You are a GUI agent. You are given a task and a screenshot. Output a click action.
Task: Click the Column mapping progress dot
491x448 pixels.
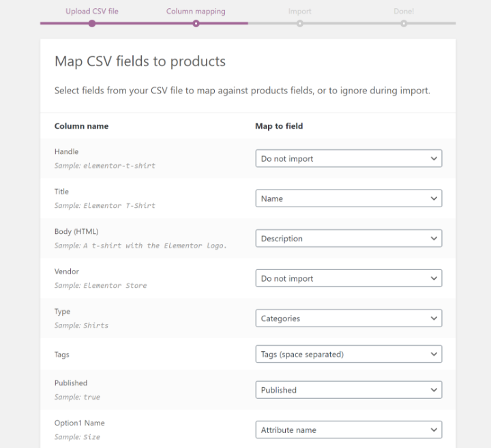tap(196, 23)
